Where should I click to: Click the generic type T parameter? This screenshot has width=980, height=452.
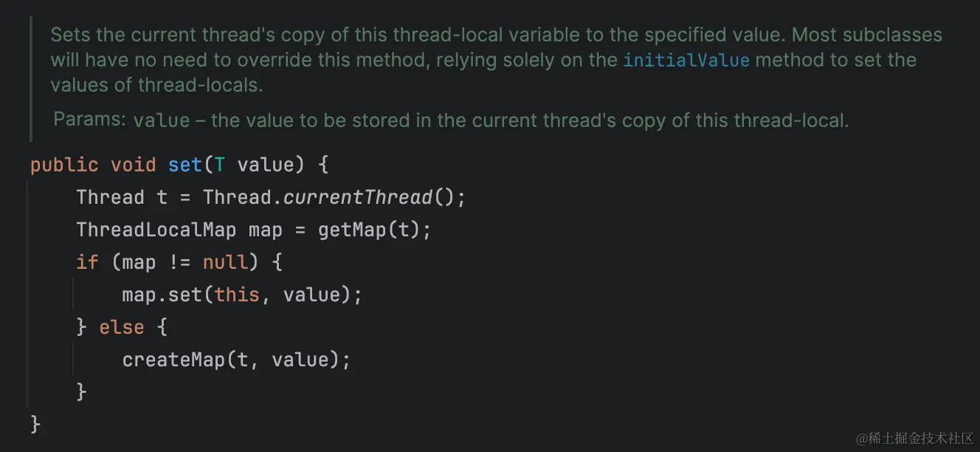point(219,165)
